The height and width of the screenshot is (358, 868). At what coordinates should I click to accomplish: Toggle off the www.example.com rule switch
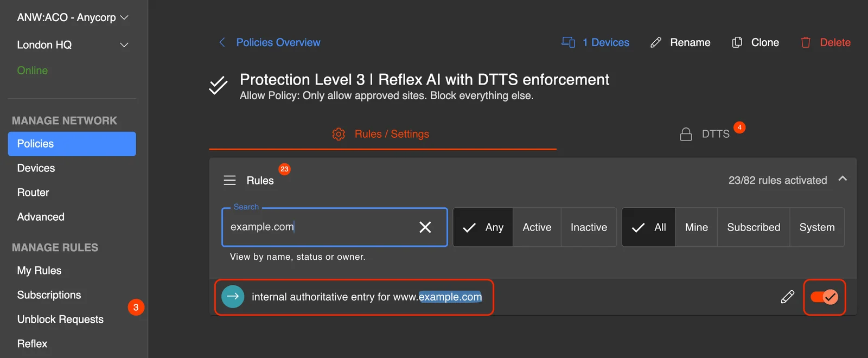click(824, 297)
